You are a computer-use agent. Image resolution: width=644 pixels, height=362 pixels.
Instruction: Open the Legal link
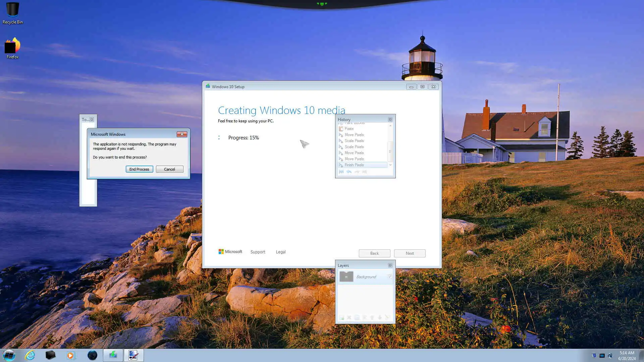[281, 252]
